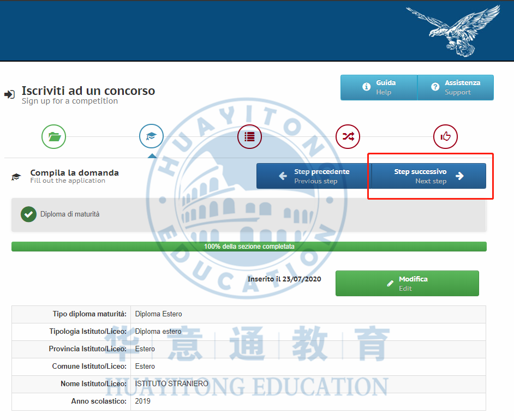The height and width of the screenshot is (420, 514).
Task: Open the Guida Help button
Action: [x=379, y=87]
